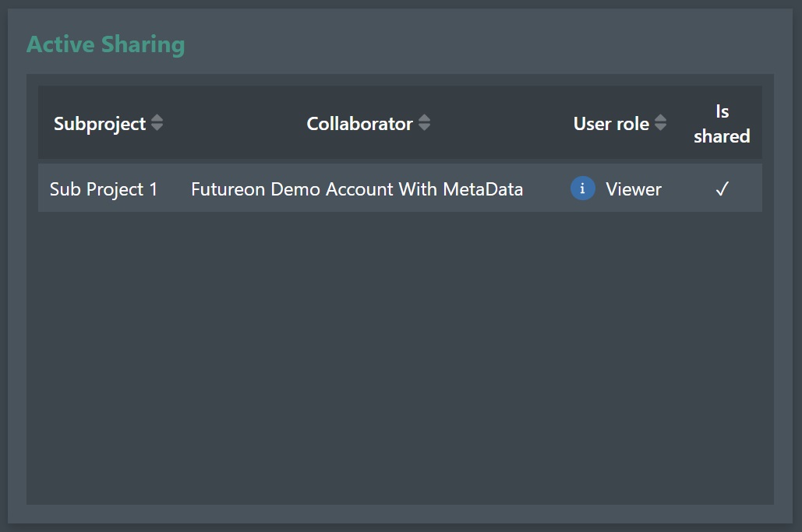Screen dimensions: 802x532
Task: Select the Sub Project 1 cell
Action: click(104, 189)
